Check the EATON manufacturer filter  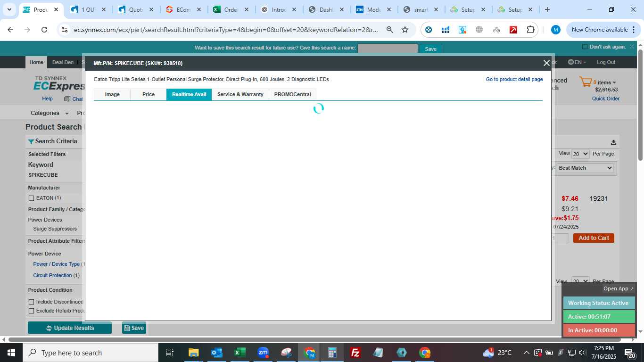coord(32,198)
